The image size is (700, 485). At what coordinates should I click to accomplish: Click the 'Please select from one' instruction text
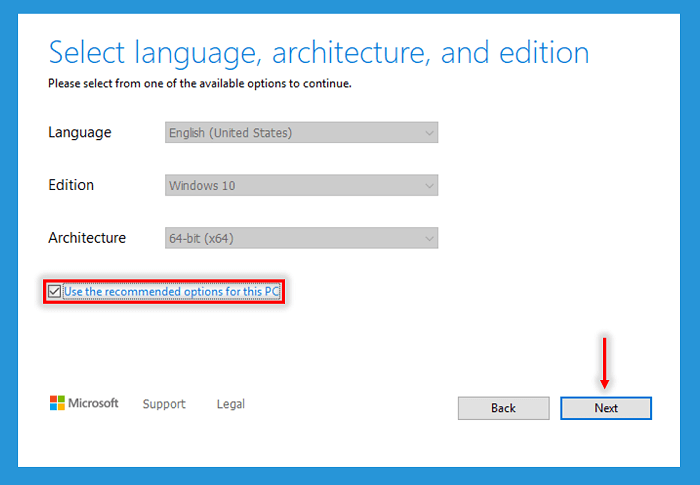(x=200, y=84)
